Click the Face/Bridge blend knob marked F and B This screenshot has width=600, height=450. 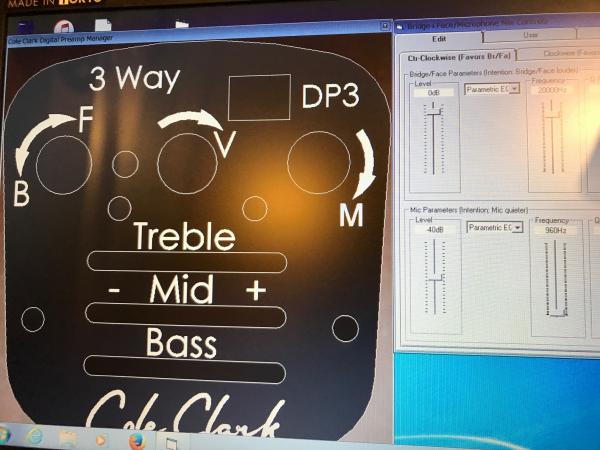[64, 165]
